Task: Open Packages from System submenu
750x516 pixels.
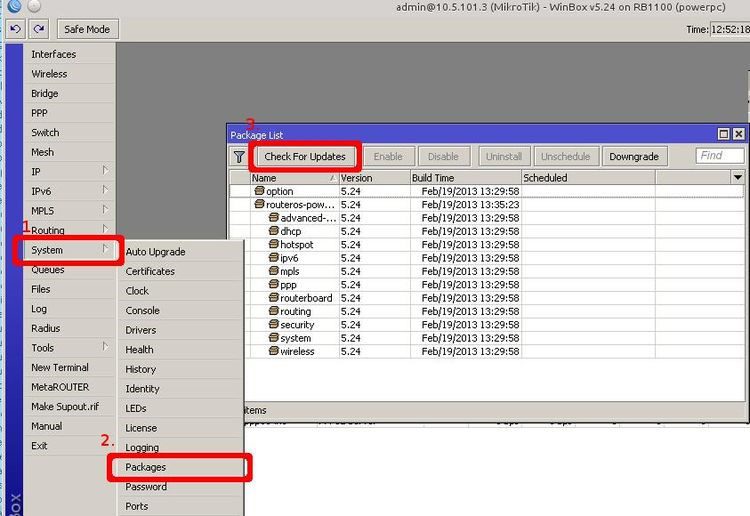Action: [146, 467]
